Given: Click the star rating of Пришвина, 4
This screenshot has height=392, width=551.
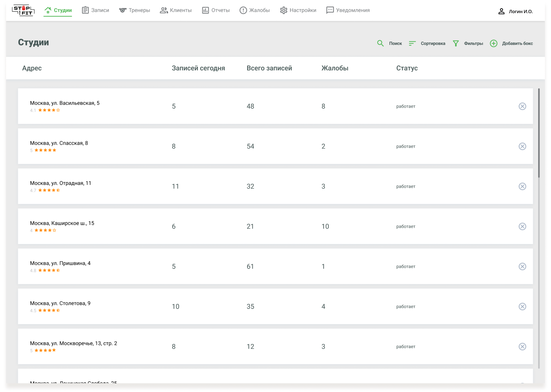Looking at the screenshot, I should [x=49, y=270].
